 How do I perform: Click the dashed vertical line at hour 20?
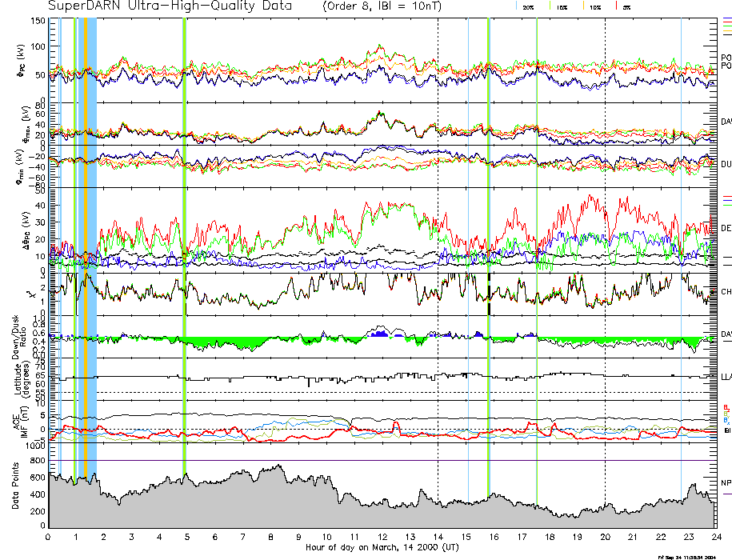[x=606, y=240]
